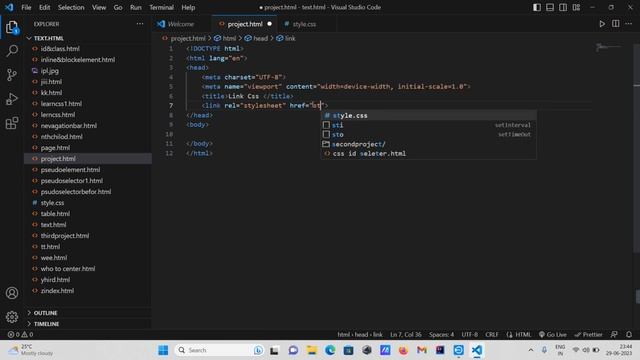The width and height of the screenshot is (640, 360).
Task: Switch to the Welcome tab
Action: coord(182,24)
